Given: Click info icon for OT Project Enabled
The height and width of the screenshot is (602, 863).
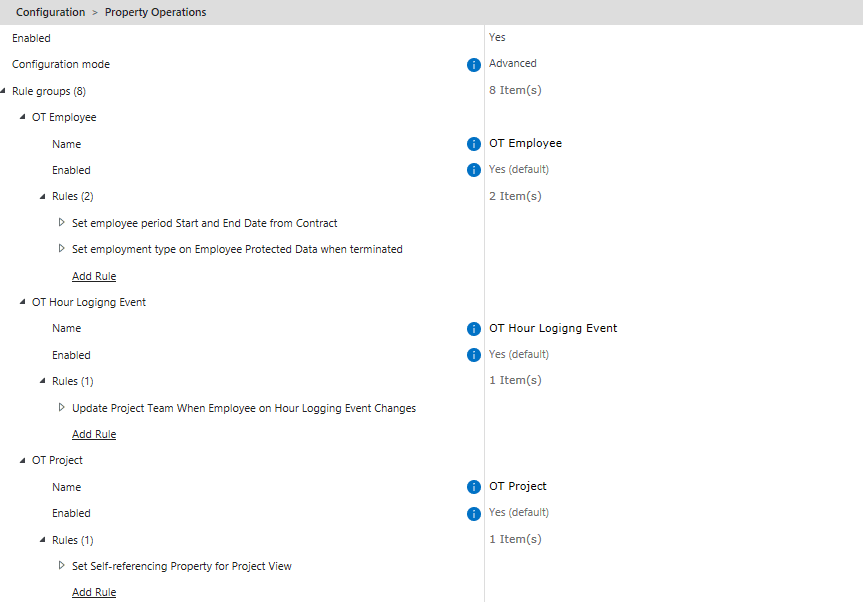Looking at the screenshot, I should click(474, 514).
